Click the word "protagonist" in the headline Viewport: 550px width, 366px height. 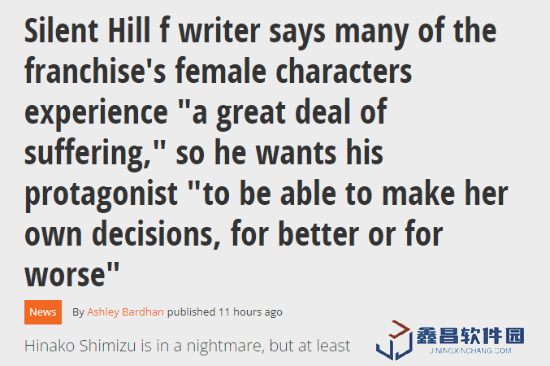pyautogui.click(x=101, y=195)
